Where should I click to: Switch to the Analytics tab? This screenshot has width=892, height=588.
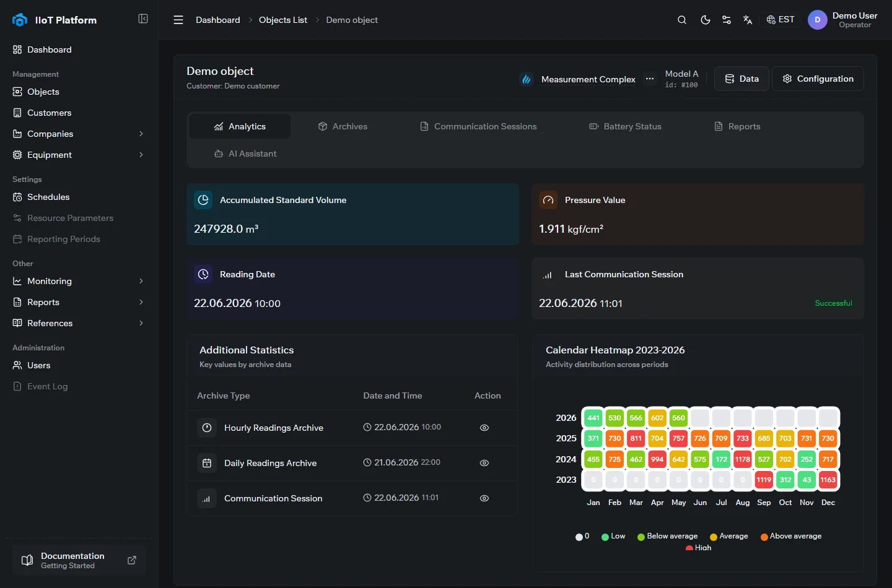(240, 126)
